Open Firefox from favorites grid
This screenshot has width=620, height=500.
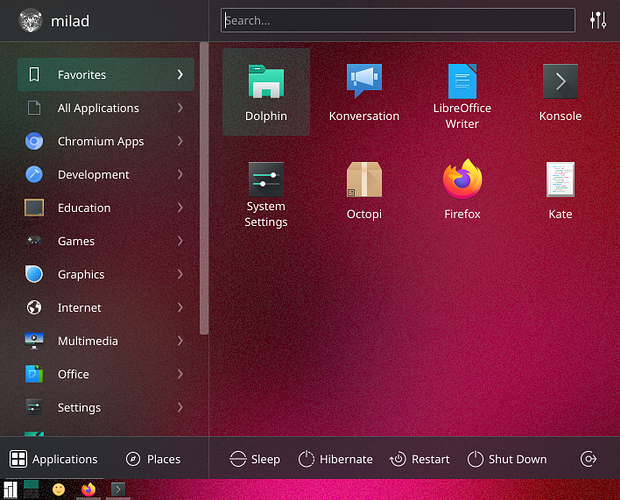pos(462,190)
